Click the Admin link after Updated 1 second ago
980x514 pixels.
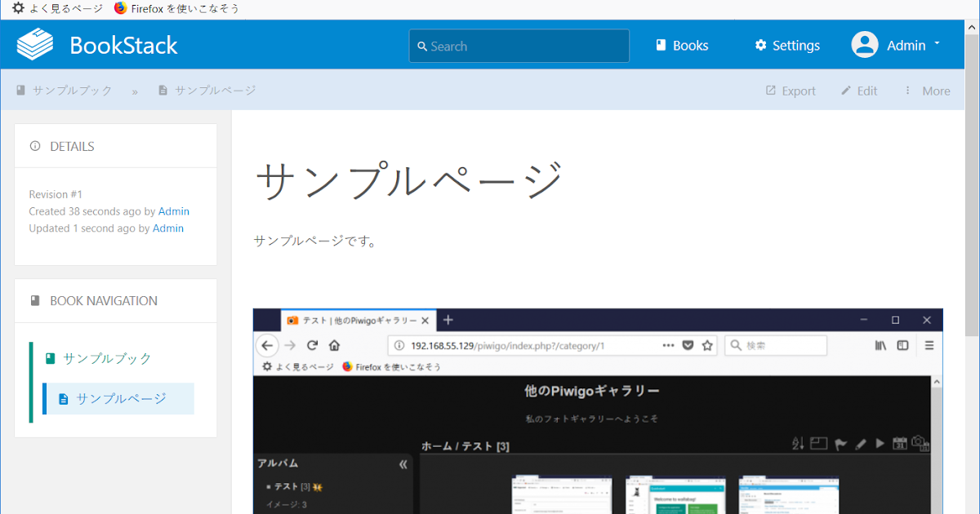(168, 228)
